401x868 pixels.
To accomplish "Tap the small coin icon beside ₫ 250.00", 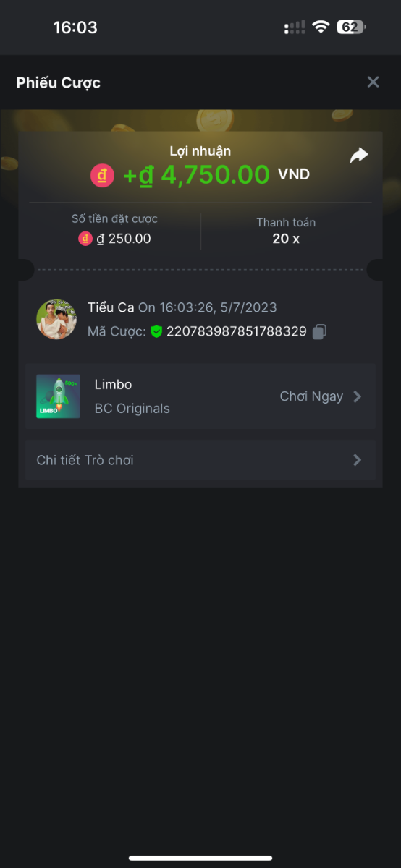I will [x=85, y=239].
